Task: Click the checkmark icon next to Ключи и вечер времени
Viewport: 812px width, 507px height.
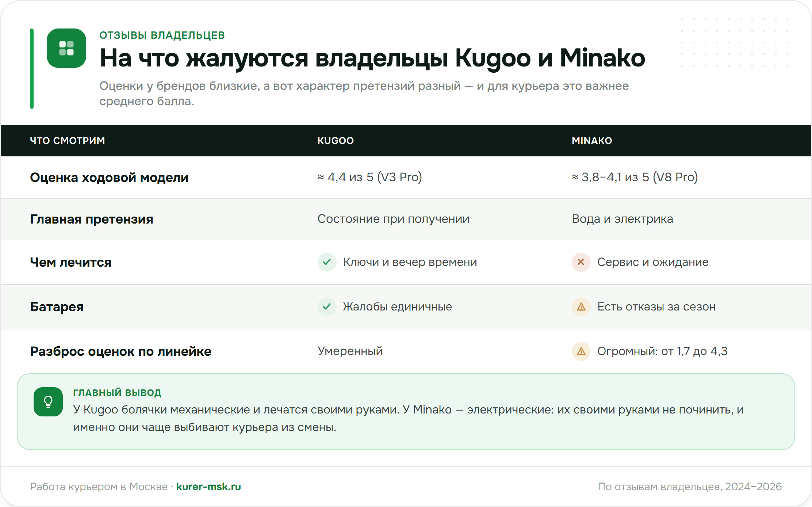Action: pyautogui.click(x=327, y=262)
